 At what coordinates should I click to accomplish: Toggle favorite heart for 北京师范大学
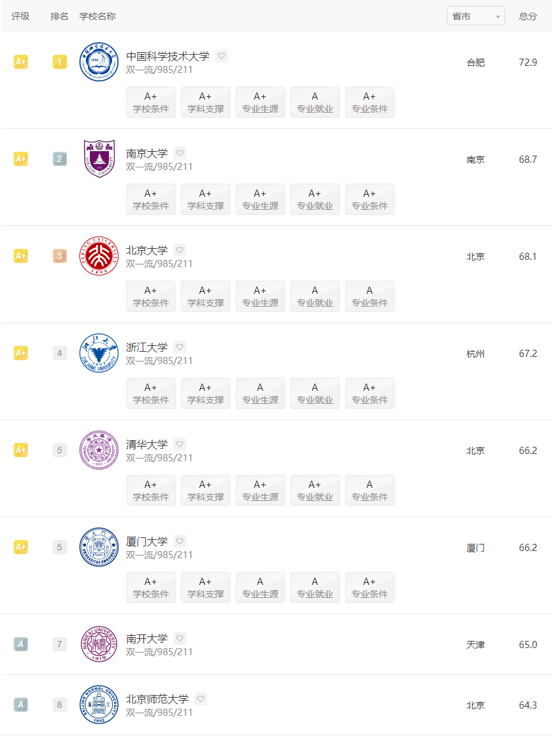201,699
